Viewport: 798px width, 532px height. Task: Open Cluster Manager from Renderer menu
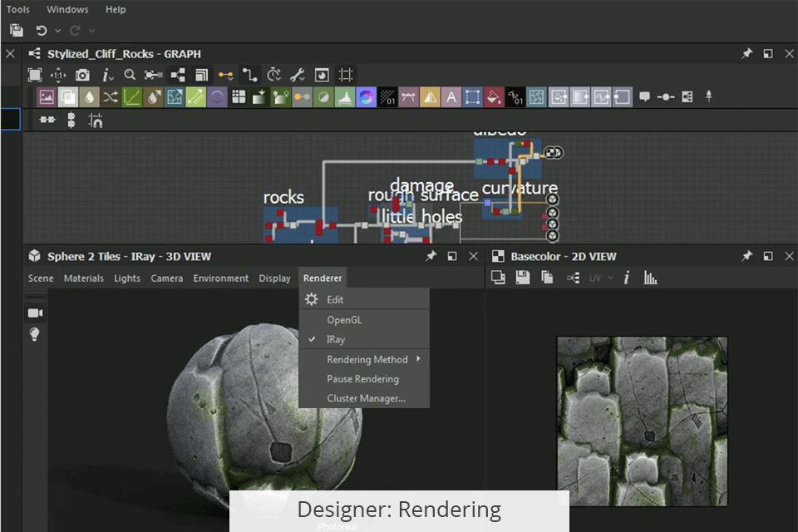point(364,398)
